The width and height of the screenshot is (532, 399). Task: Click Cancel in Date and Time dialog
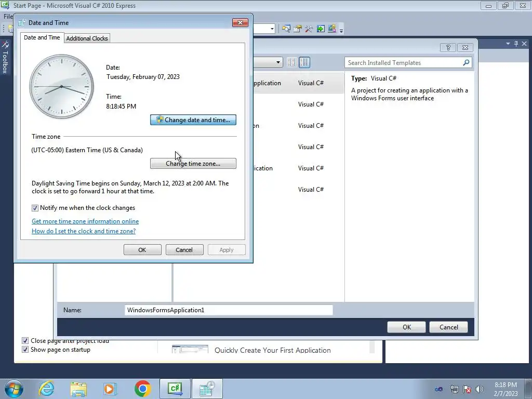[184, 250]
